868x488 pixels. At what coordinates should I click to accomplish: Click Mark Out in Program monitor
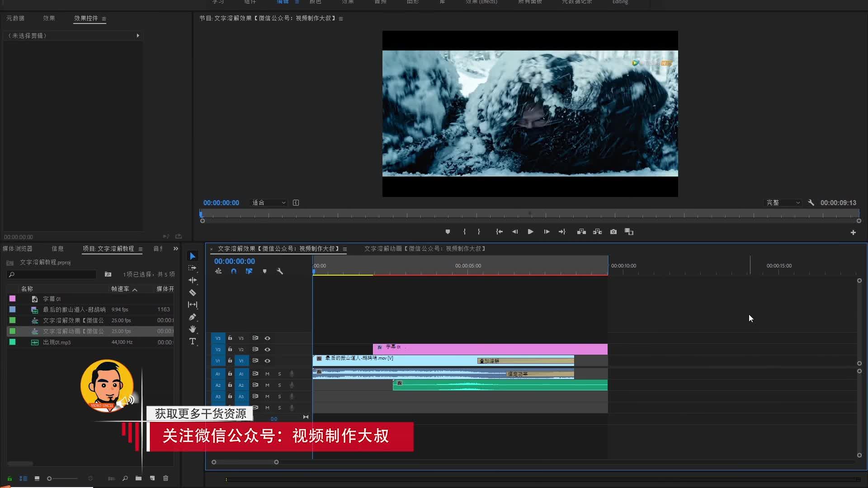click(x=479, y=232)
